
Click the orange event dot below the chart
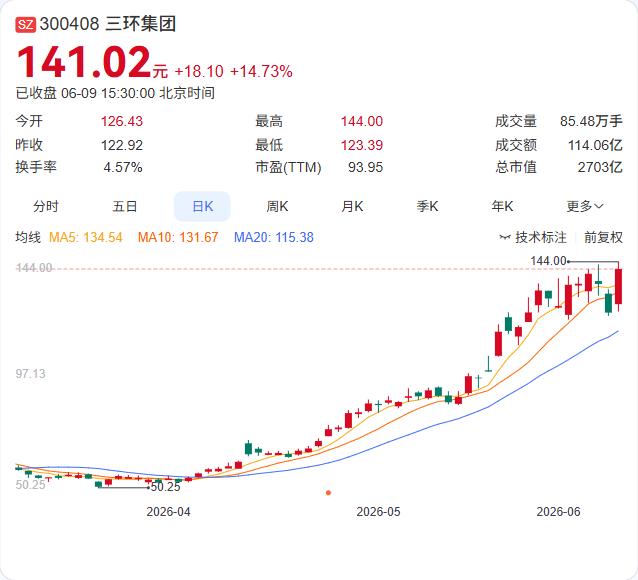328,493
